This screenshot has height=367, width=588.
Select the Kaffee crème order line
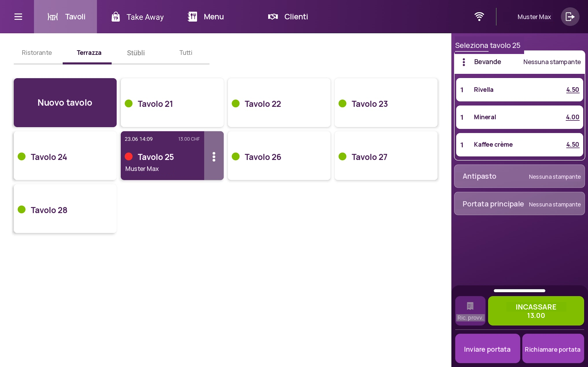click(519, 145)
